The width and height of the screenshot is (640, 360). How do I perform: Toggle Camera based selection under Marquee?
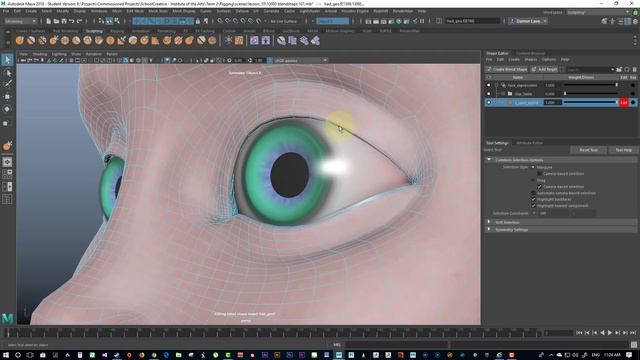pos(540,174)
